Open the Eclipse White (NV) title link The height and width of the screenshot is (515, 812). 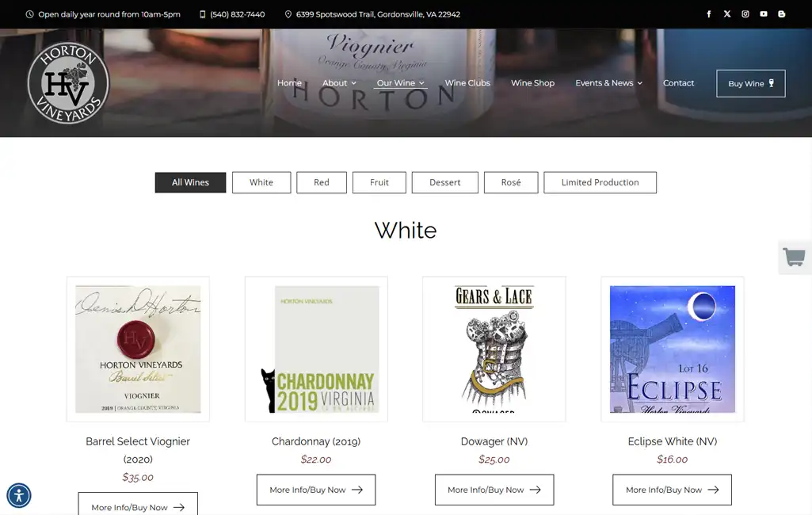673,441
